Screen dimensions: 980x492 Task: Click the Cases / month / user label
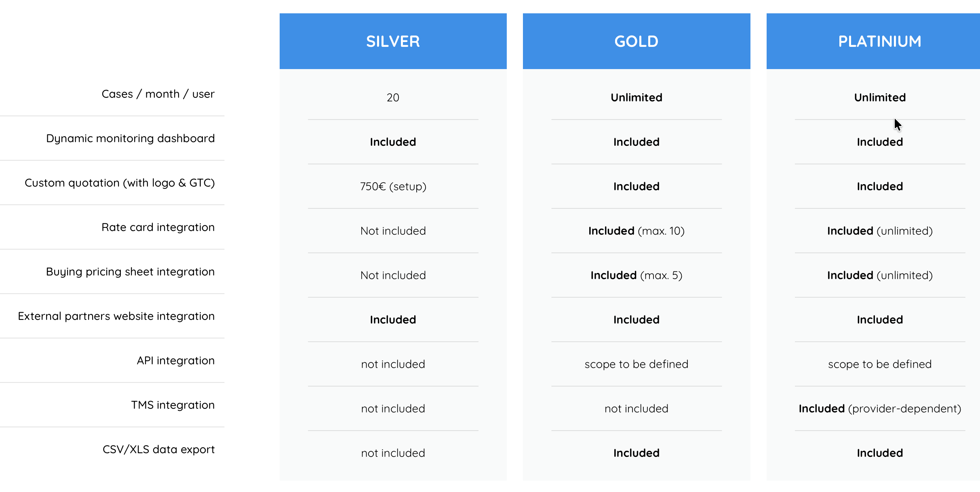158,94
